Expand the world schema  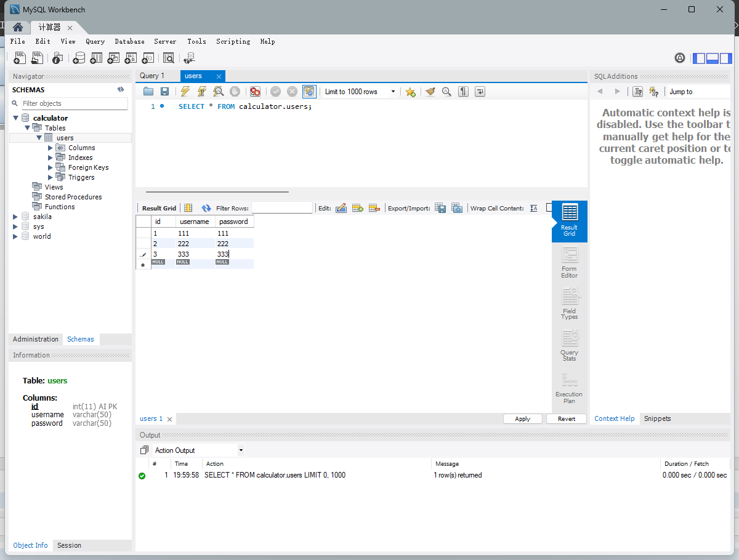click(x=15, y=236)
